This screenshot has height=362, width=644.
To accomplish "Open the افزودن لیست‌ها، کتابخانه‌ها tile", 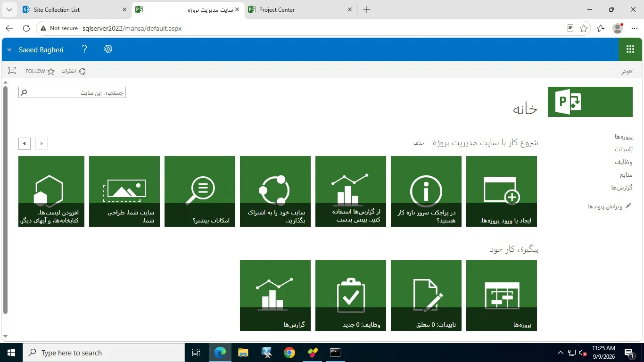I will pos(51,191).
